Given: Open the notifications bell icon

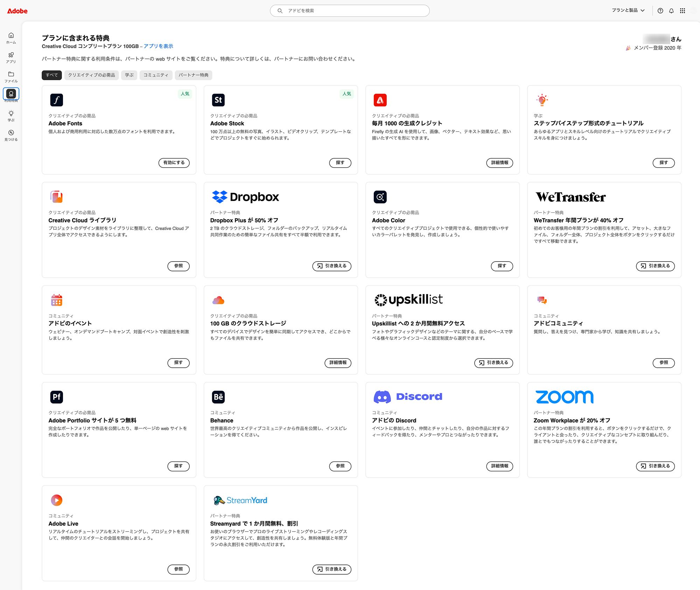Looking at the screenshot, I should 671,11.
